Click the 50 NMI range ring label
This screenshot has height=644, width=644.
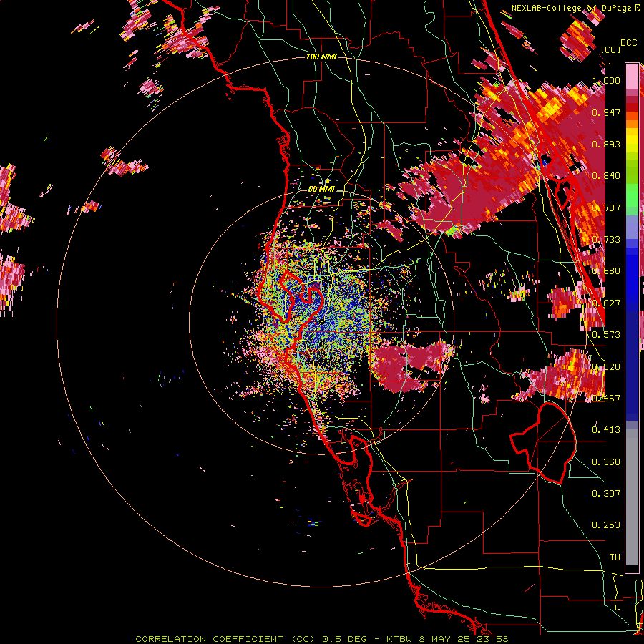point(321,189)
